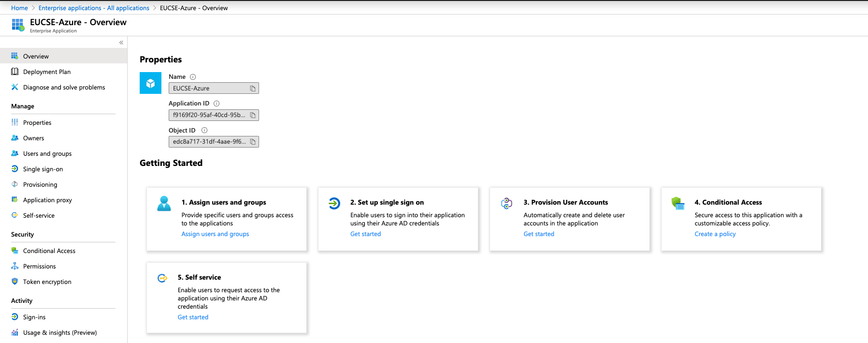Click the Application proxy icon
Screen dimensions: 868x343
(14, 200)
